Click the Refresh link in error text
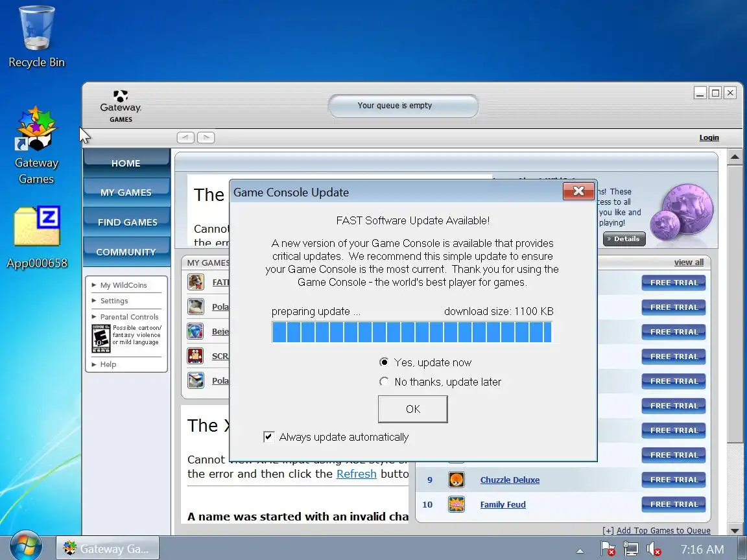Viewport: 747px width, 560px height. pyautogui.click(x=357, y=474)
